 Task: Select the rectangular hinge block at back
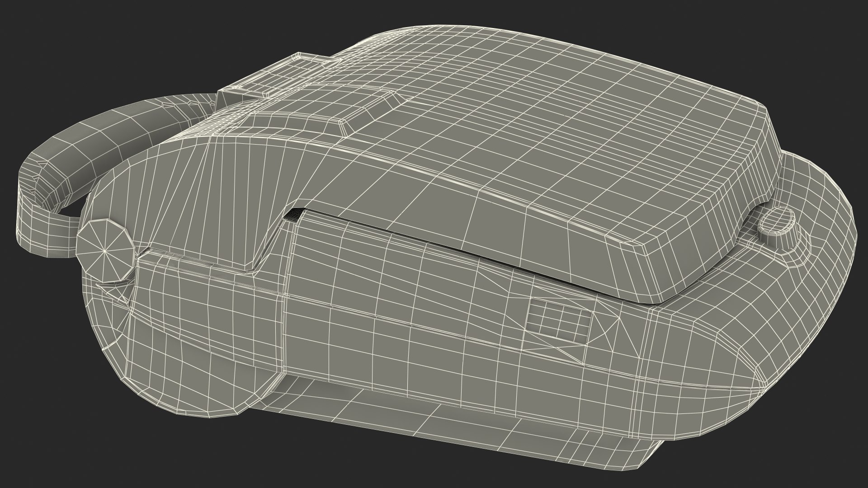point(244,97)
